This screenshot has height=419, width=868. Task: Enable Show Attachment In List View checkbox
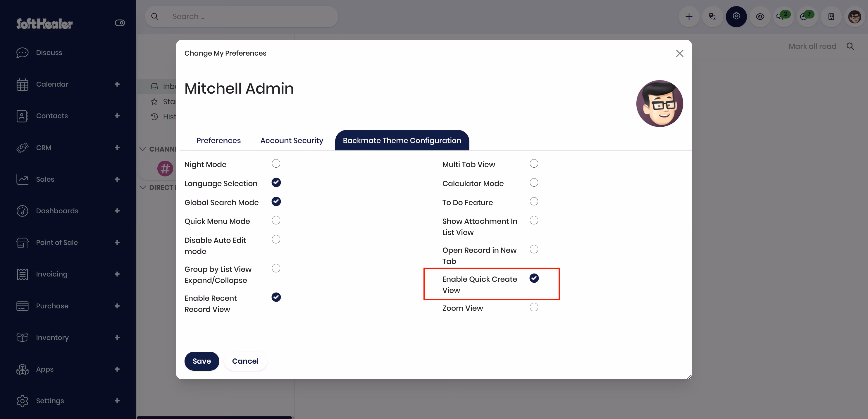(x=534, y=220)
